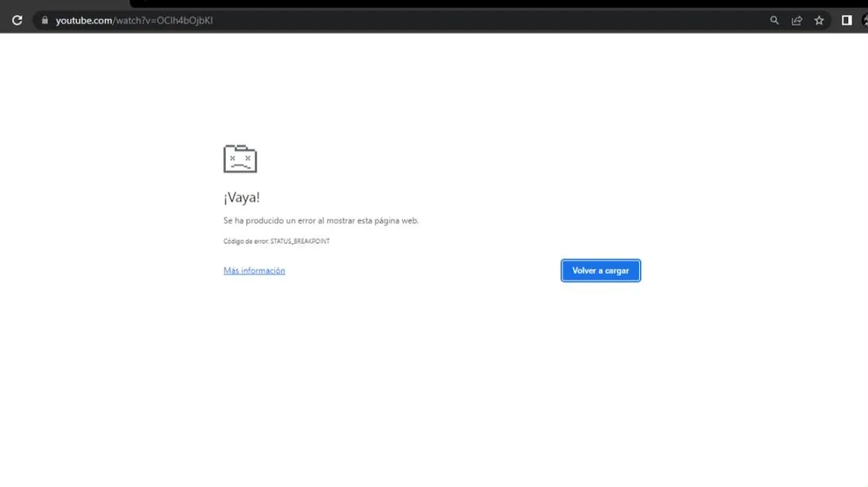The height and width of the screenshot is (487, 868).
Task: Open the 'Más información' link
Action: tap(254, 271)
